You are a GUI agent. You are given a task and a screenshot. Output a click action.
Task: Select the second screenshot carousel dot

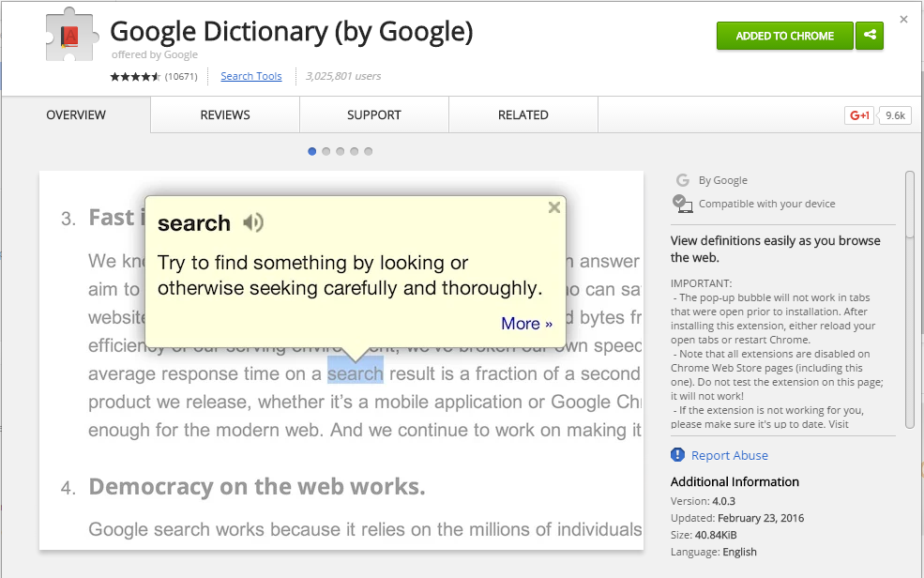tap(326, 151)
